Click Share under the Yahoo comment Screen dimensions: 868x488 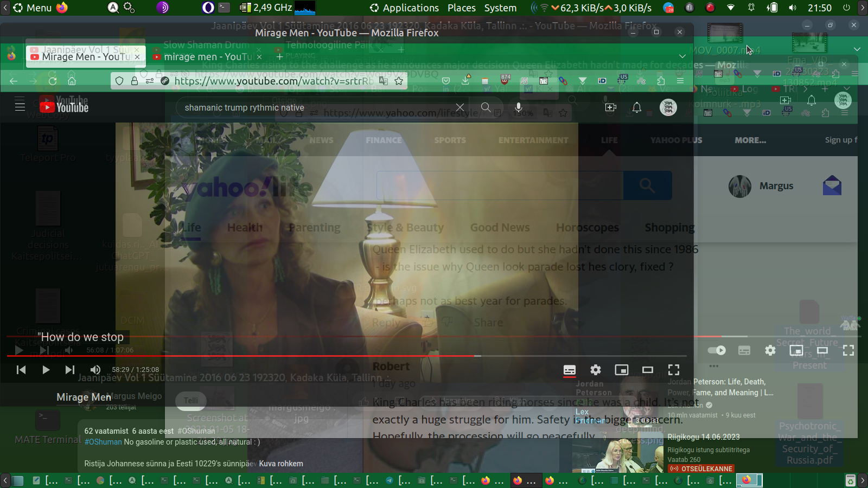[x=488, y=323]
